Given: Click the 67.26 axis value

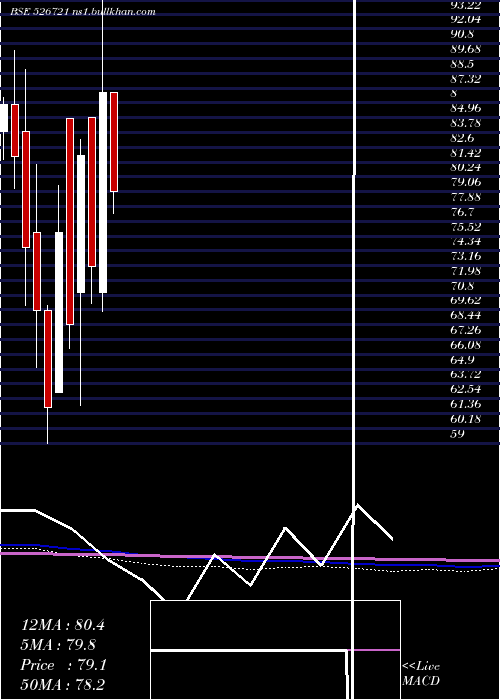Looking at the screenshot, I should tap(466, 330).
